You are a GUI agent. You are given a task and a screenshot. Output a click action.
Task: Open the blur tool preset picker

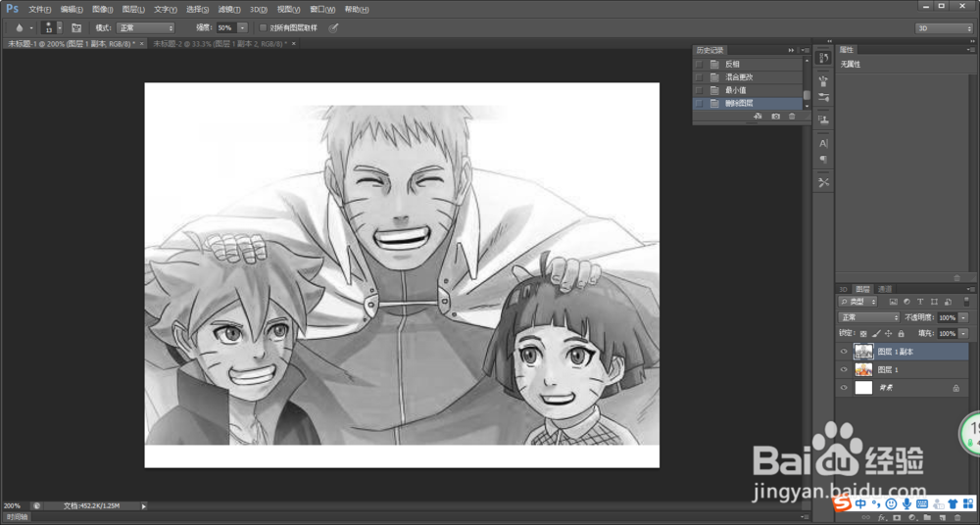click(24, 28)
